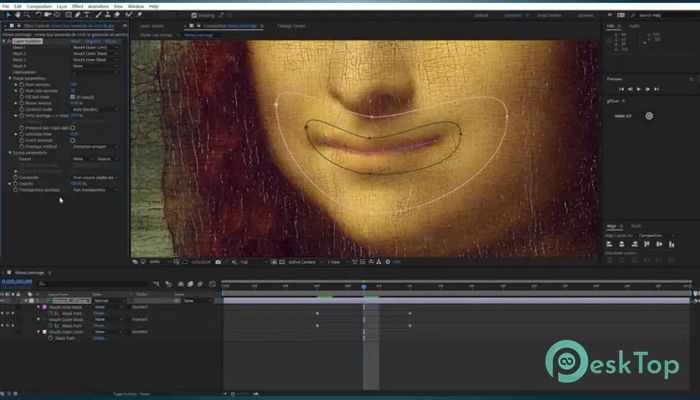
Task: Click the Make GIF button
Action: pyautogui.click(x=625, y=116)
